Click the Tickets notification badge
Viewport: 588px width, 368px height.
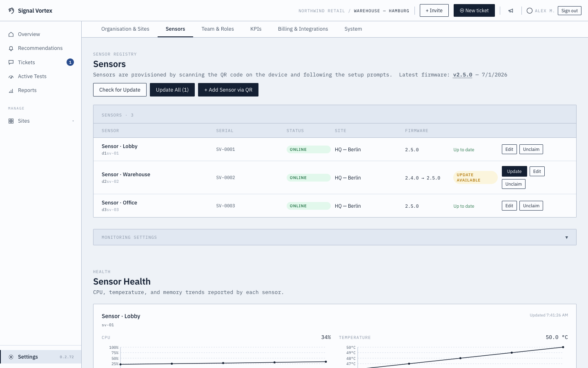[70, 62]
